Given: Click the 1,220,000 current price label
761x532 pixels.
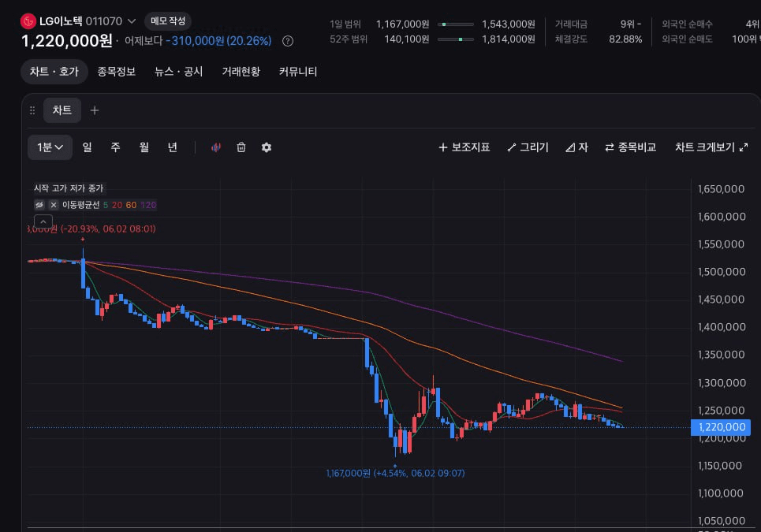Looking at the screenshot, I should pos(721,427).
